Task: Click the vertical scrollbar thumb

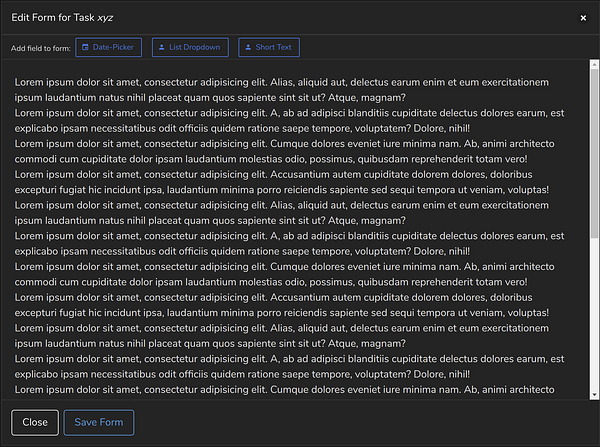Action: (594, 153)
